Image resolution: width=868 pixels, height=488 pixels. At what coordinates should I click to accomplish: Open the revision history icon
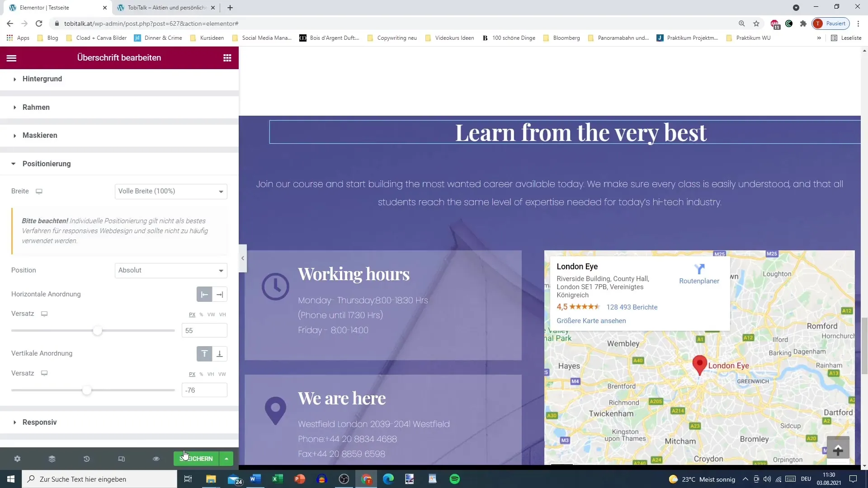[x=87, y=459]
